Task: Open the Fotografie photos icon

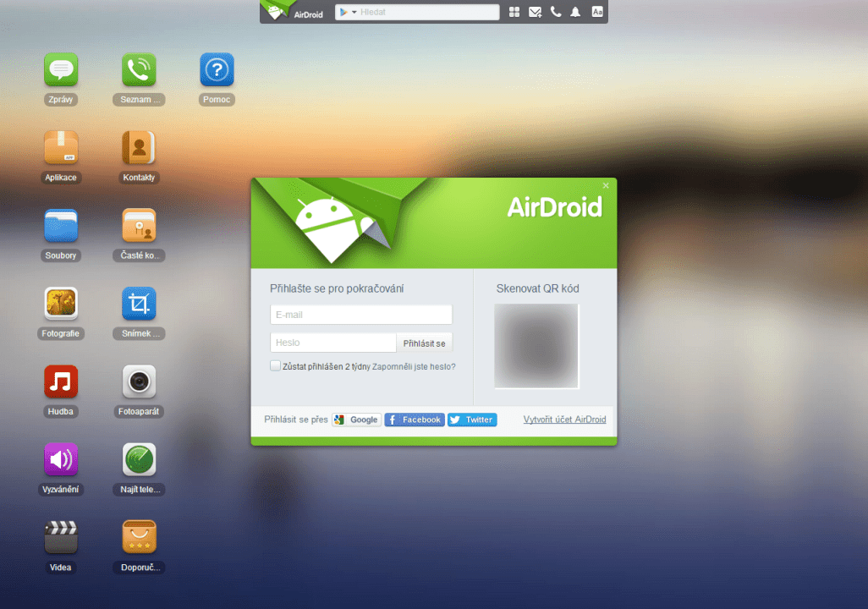Action: [61, 304]
